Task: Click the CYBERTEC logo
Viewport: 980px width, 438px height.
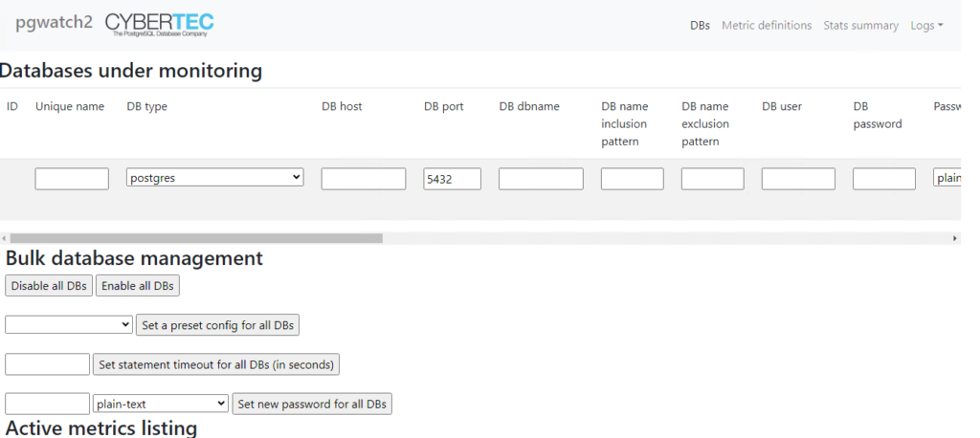Action: point(160,24)
